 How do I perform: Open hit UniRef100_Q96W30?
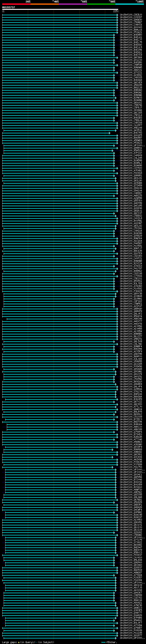click(x=131, y=20)
